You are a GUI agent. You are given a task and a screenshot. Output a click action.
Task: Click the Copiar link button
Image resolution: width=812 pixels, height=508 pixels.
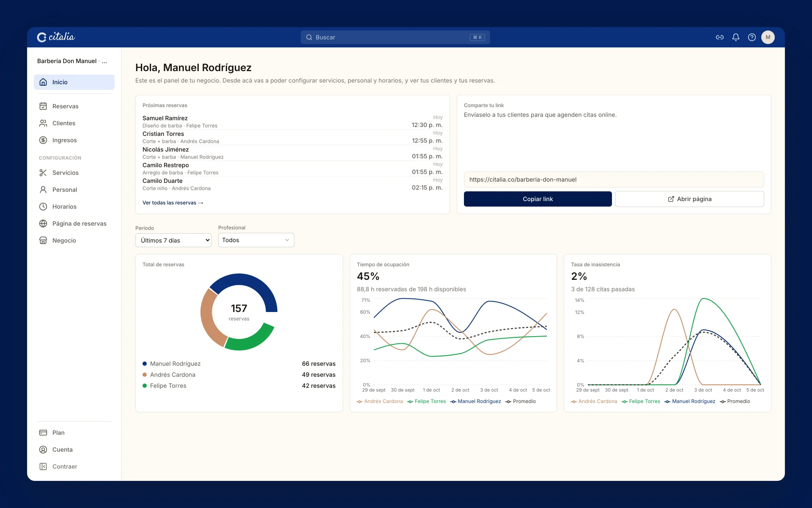[538, 199]
